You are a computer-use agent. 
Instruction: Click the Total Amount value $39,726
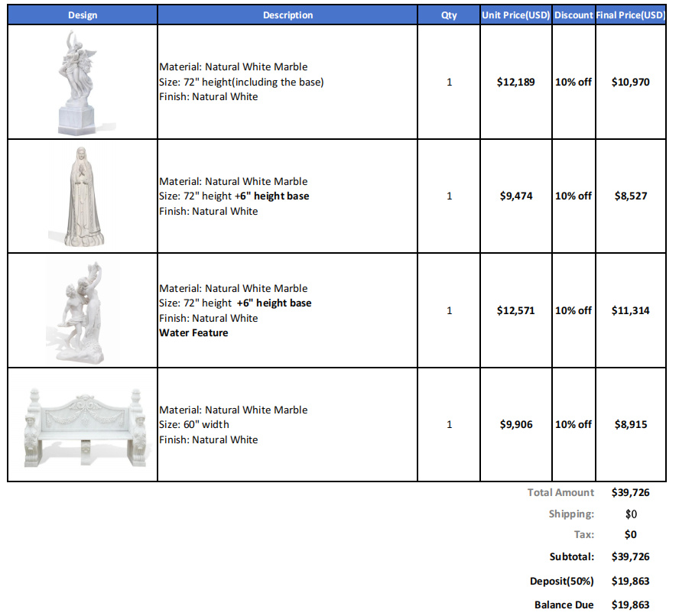(630, 492)
